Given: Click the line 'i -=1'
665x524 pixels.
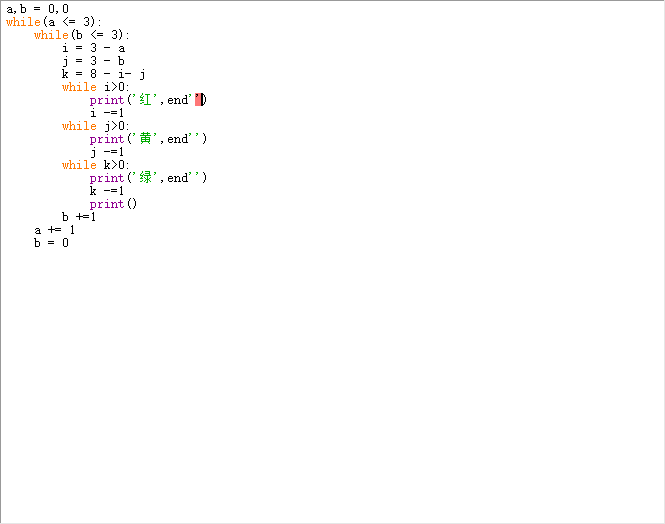Looking at the screenshot, I should coord(107,113).
